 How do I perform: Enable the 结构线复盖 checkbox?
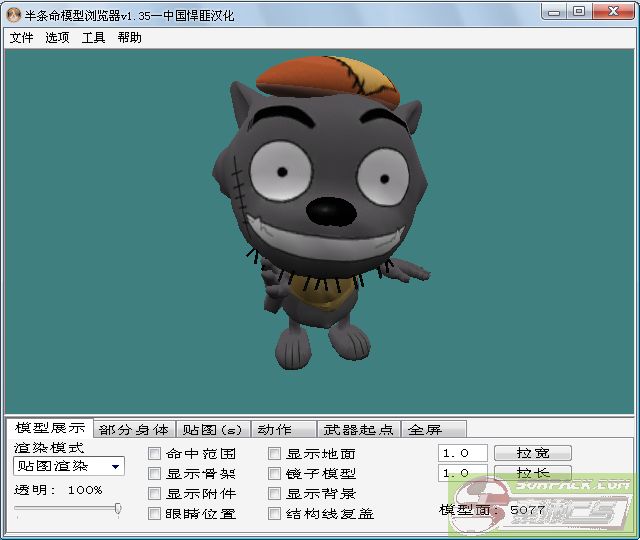(x=275, y=514)
